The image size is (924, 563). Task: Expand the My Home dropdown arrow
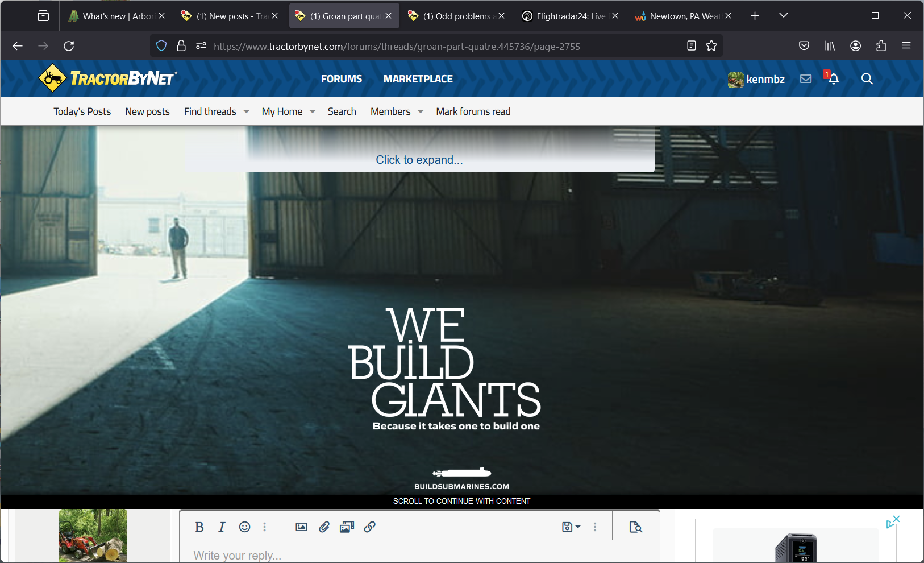coord(313,112)
